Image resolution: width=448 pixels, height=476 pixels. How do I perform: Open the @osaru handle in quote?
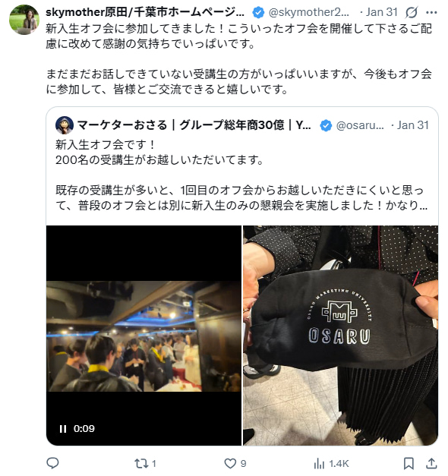click(x=360, y=125)
